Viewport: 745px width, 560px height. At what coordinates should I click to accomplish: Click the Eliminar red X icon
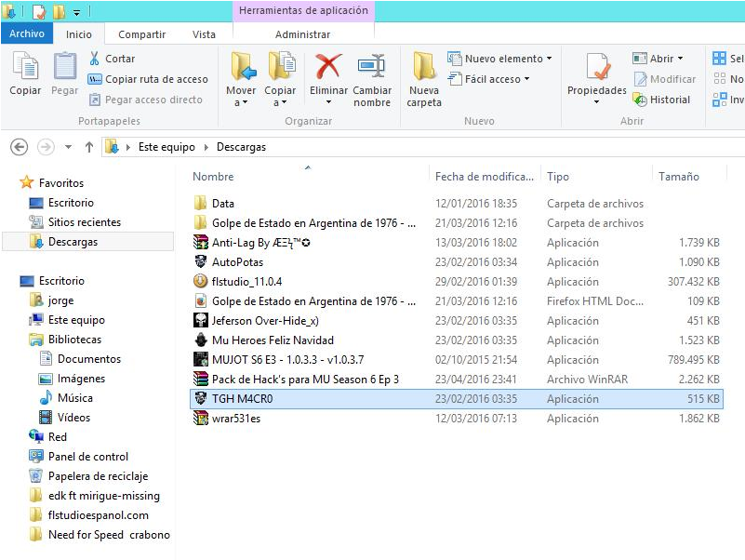coord(328,67)
